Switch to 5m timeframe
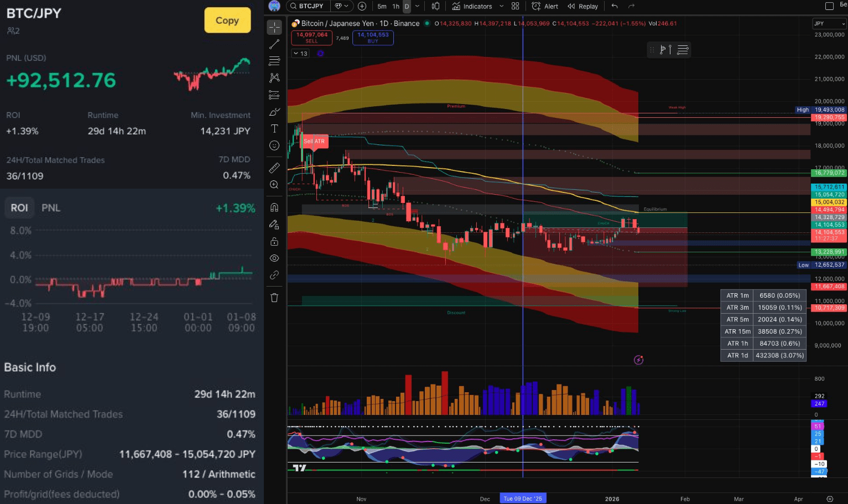848x504 pixels. coord(382,7)
